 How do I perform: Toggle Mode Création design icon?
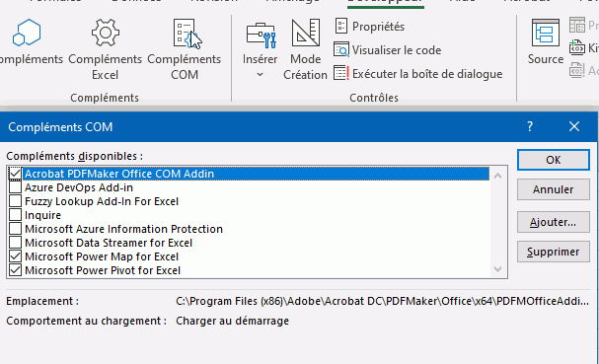(305, 34)
